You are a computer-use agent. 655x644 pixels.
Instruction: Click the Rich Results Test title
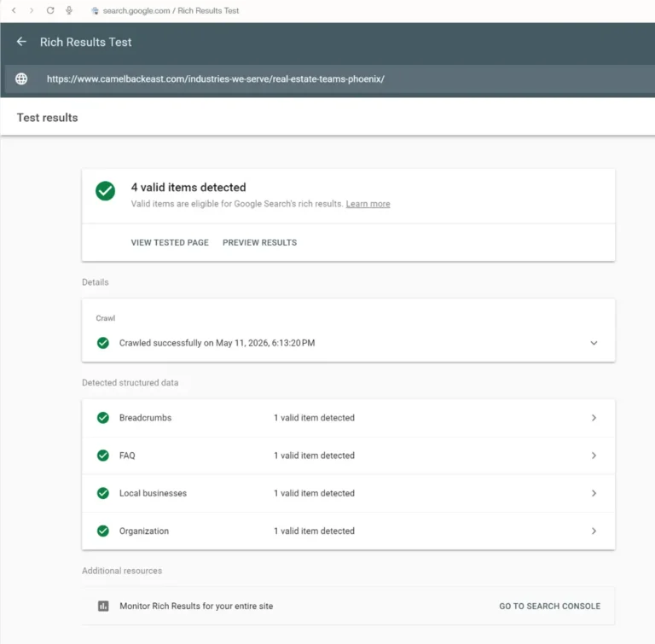[x=85, y=42]
